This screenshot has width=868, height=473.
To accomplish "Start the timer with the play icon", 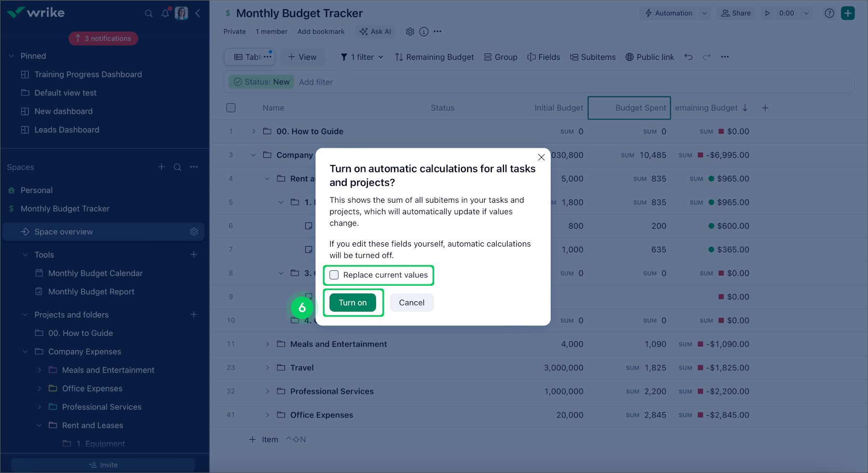I will [x=767, y=13].
